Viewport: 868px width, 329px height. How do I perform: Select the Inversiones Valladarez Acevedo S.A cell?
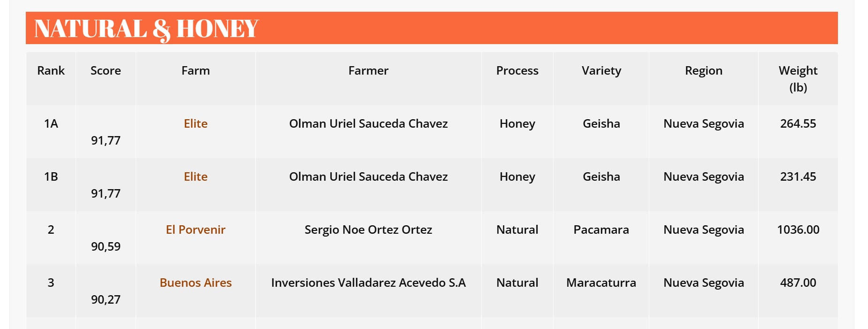point(368,283)
